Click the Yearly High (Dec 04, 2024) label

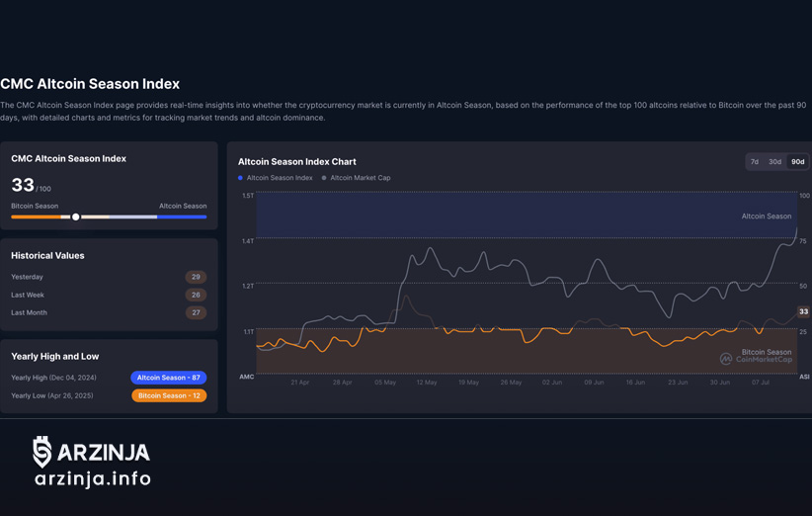[x=54, y=378]
